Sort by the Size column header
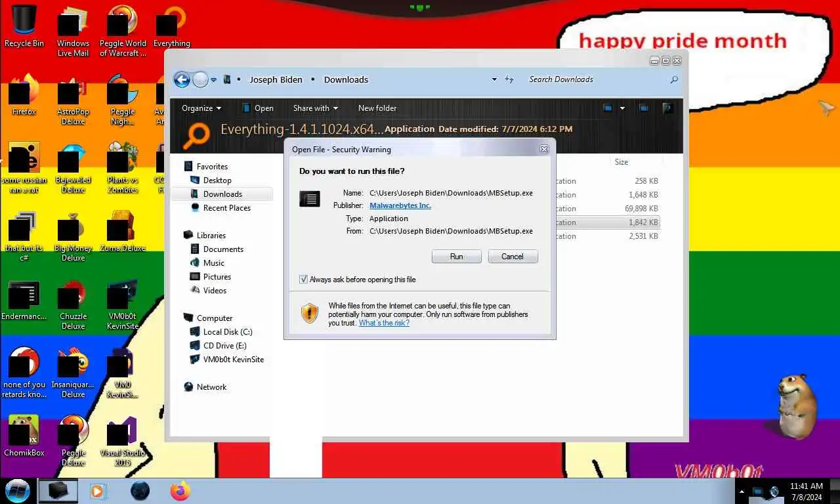Screen dimensions: 840x504 click(621, 162)
